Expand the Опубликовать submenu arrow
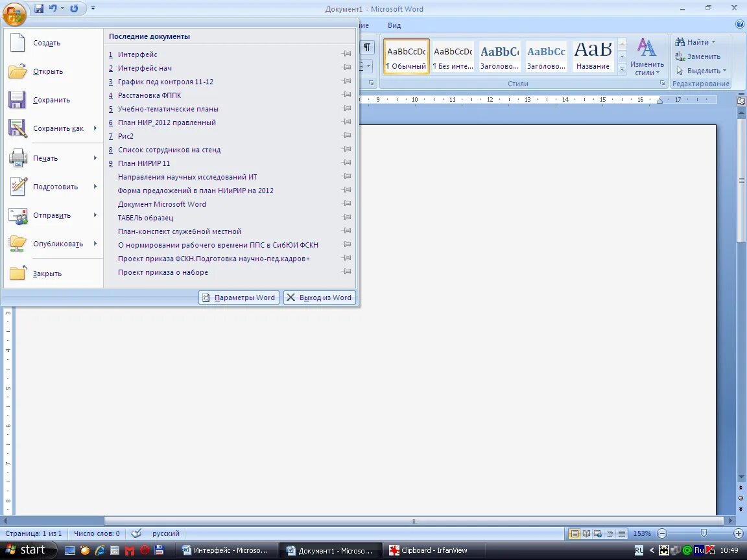The image size is (747, 560). click(x=95, y=243)
